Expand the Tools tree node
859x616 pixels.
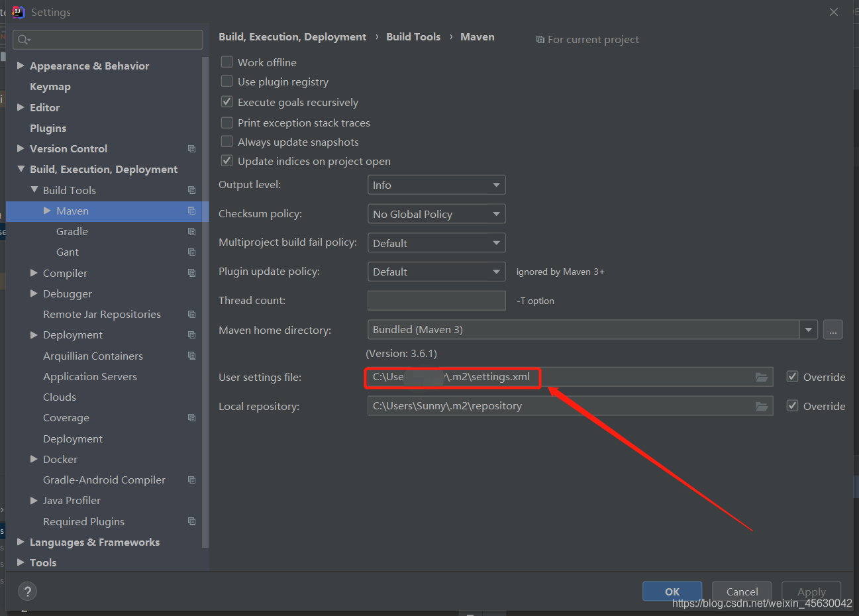21,562
